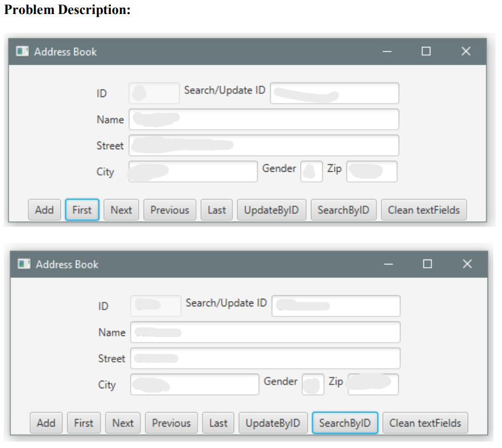Click Previous in the top window
Screen dimensions: 502x448
(x=169, y=209)
